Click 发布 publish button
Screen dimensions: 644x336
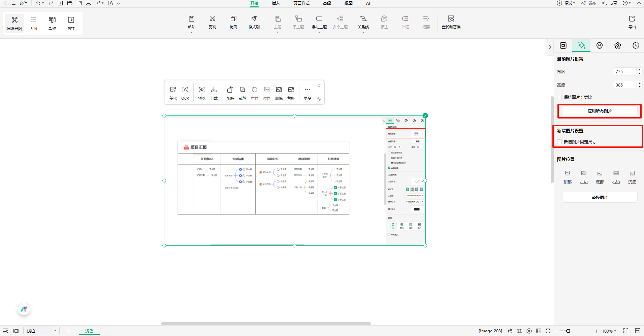[x=589, y=3]
